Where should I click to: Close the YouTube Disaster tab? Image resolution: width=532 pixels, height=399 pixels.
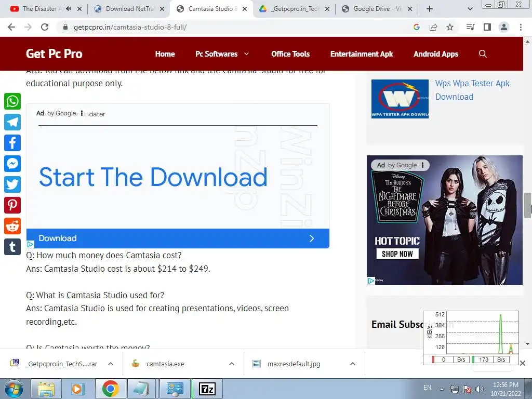79,9
